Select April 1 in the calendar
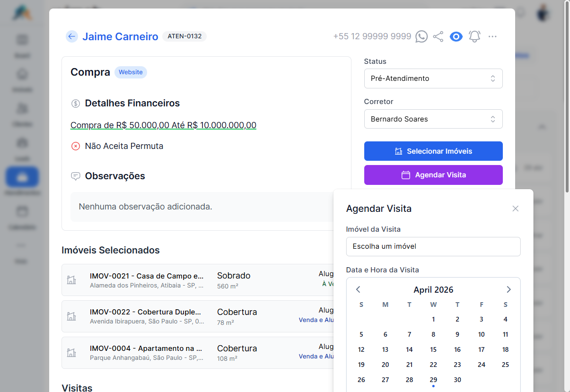 pyautogui.click(x=433, y=319)
